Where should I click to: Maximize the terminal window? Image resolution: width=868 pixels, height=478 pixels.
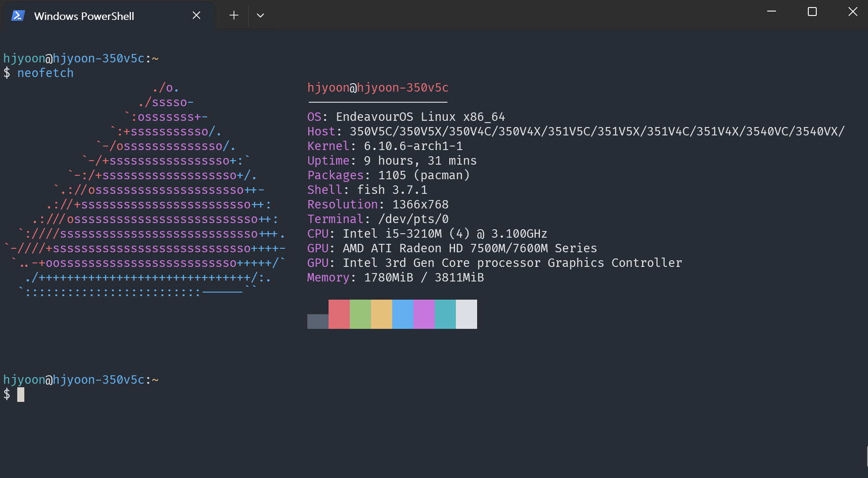click(x=812, y=12)
